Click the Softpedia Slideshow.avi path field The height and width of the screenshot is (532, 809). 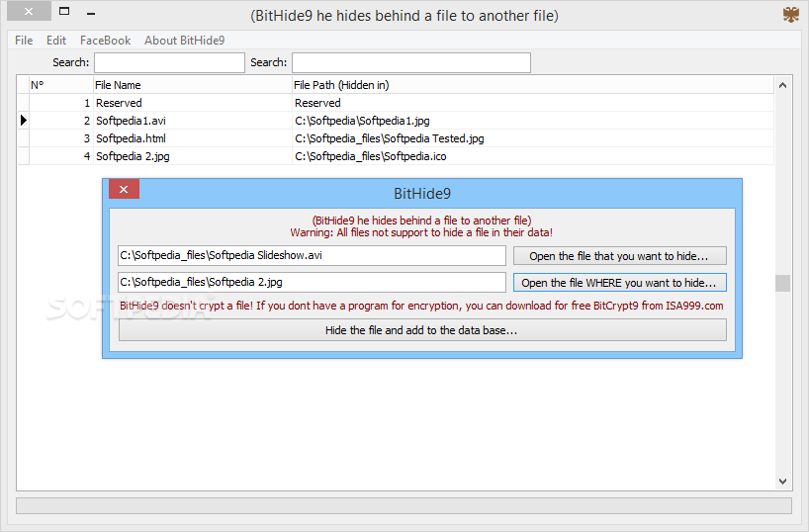[312, 255]
